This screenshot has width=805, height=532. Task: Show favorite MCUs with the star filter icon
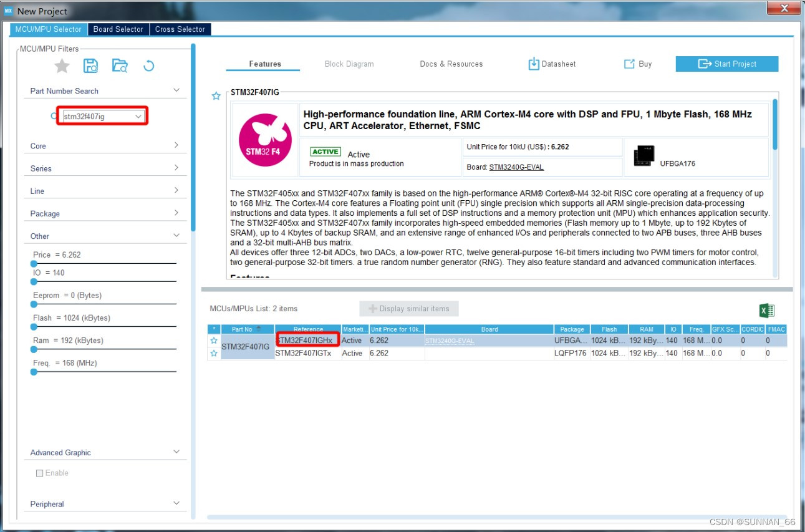point(62,65)
